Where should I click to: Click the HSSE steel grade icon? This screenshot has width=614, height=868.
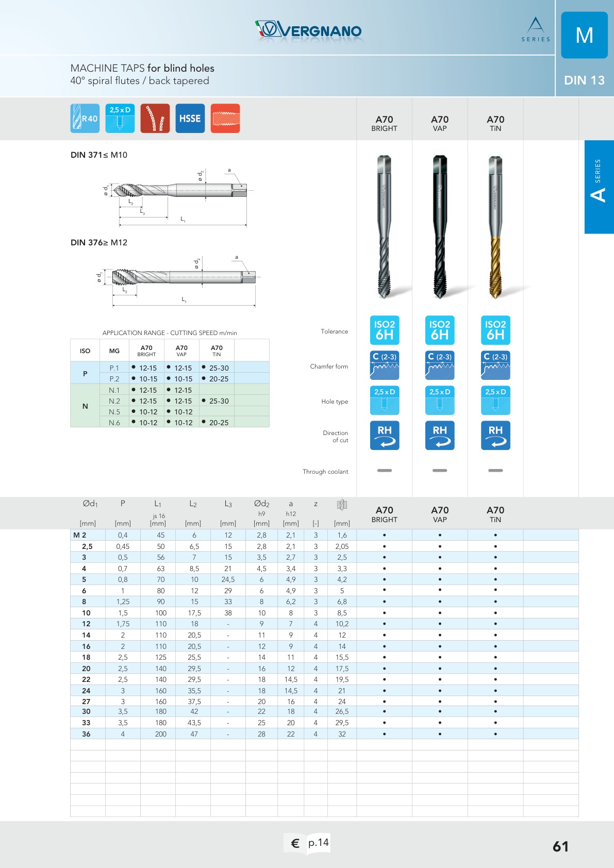[190, 119]
